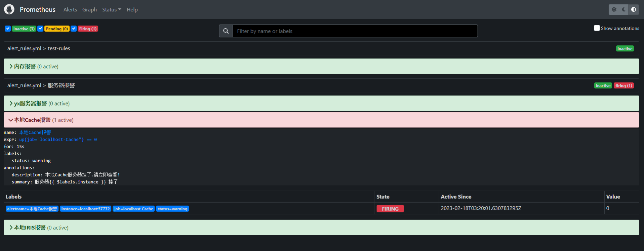Click the Inactive (3) badge
This screenshot has width=644, height=251.
(x=24, y=29)
